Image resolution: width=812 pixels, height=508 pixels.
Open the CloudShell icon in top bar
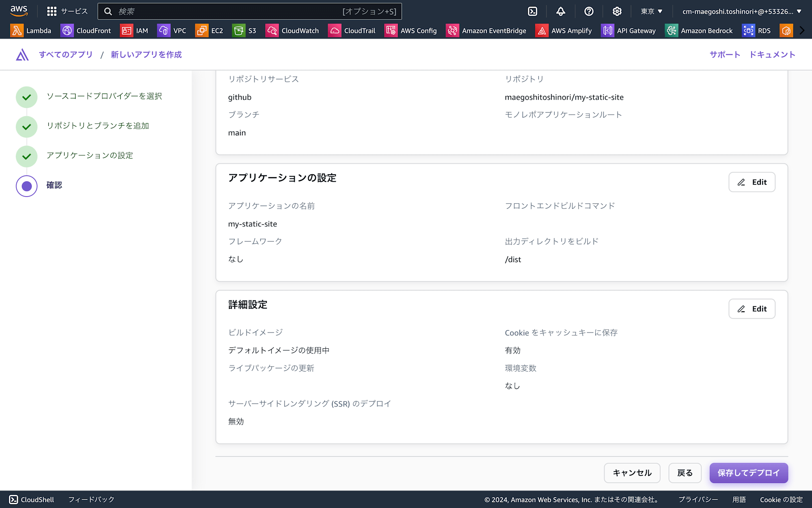pyautogui.click(x=532, y=11)
